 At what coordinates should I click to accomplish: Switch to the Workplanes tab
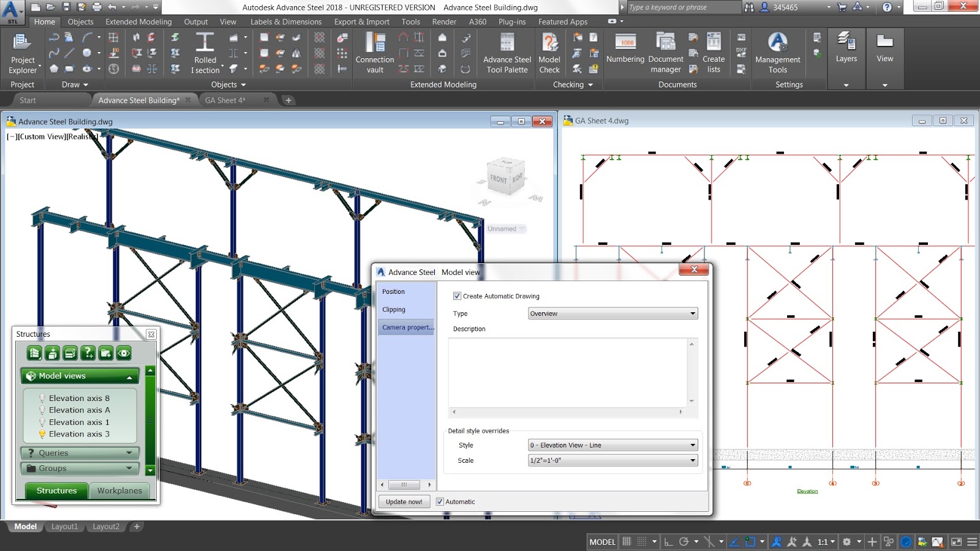coord(120,490)
